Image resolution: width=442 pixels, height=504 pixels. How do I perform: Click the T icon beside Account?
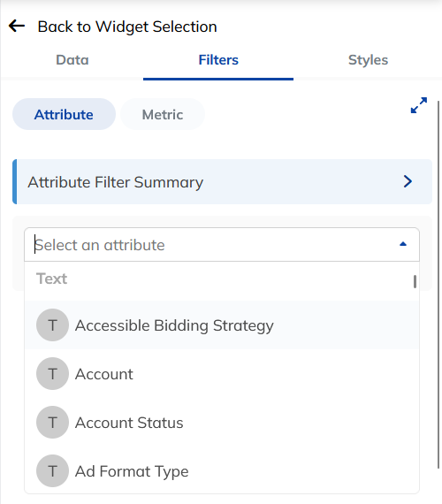[x=52, y=373]
